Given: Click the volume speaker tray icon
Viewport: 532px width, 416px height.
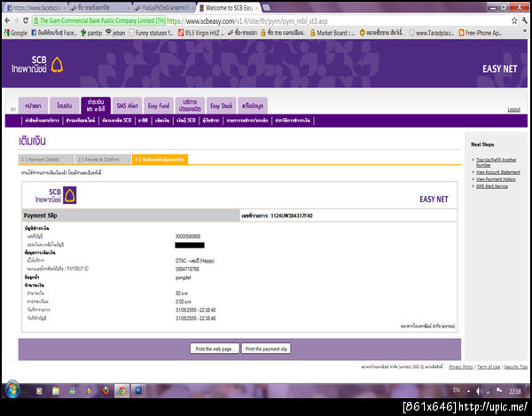Looking at the screenshot, I should (x=479, y=391).
